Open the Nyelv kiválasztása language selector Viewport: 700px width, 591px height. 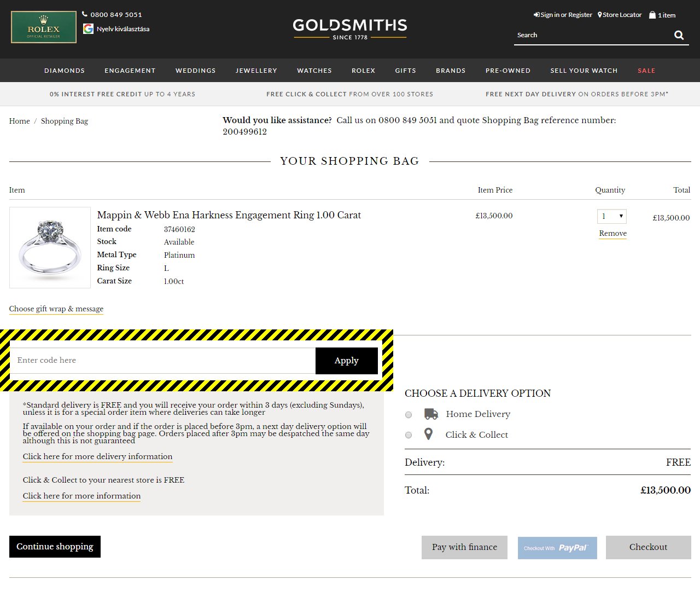coord(123,29)
